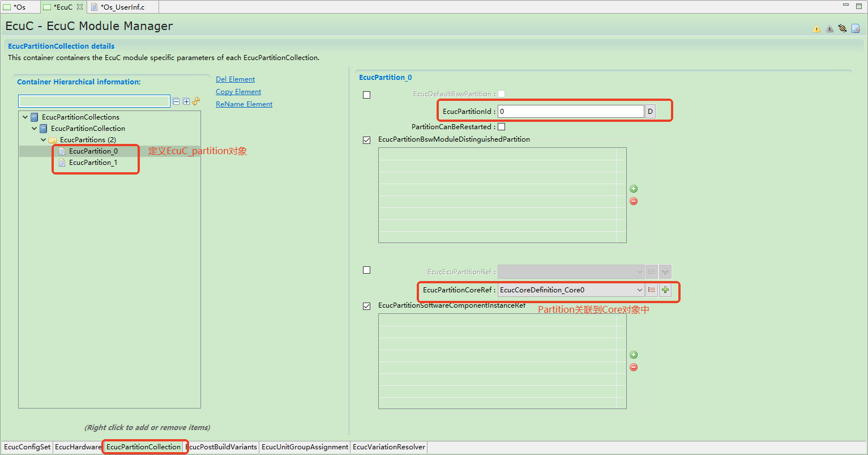Screen dimensions: 868x455
Task: Click the collapse-all tree icon
Action: (176, 101)
